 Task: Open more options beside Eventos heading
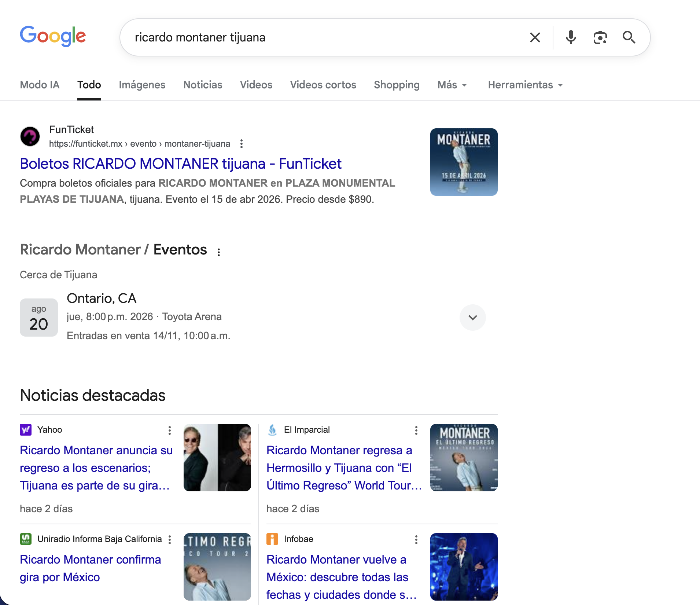219,252
